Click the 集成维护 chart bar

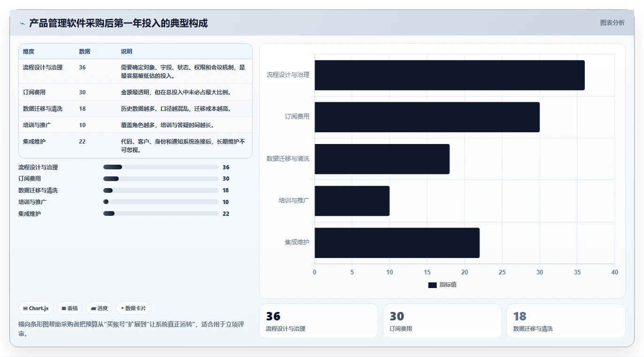coord(397,243)
